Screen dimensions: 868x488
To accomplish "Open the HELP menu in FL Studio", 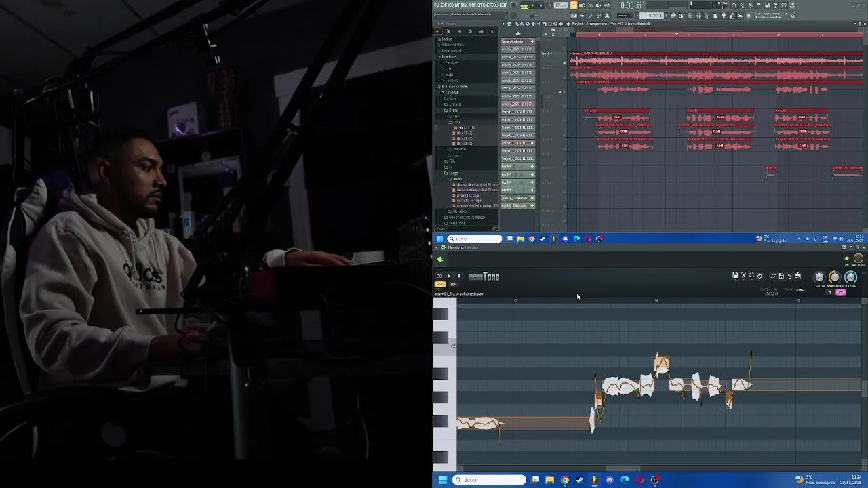I will [503, 5].
